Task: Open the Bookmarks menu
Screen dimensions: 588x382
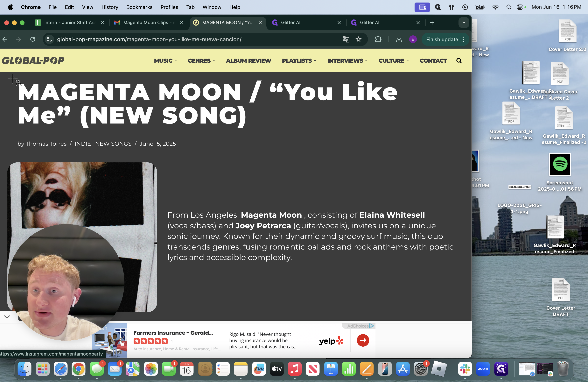Action: point(139,7)
